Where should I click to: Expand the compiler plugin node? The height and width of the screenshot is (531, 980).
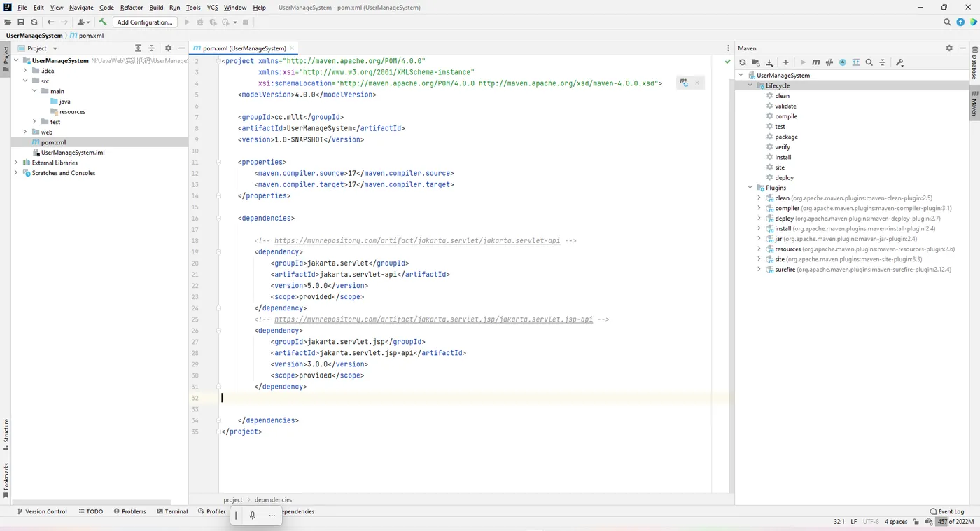[759, 208]
